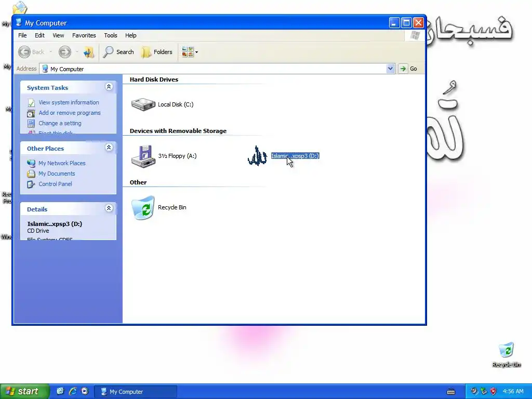Viewport: 532px width, 399px height.
Task: Click the Add or remove programs icon
Action: [31, 113]
